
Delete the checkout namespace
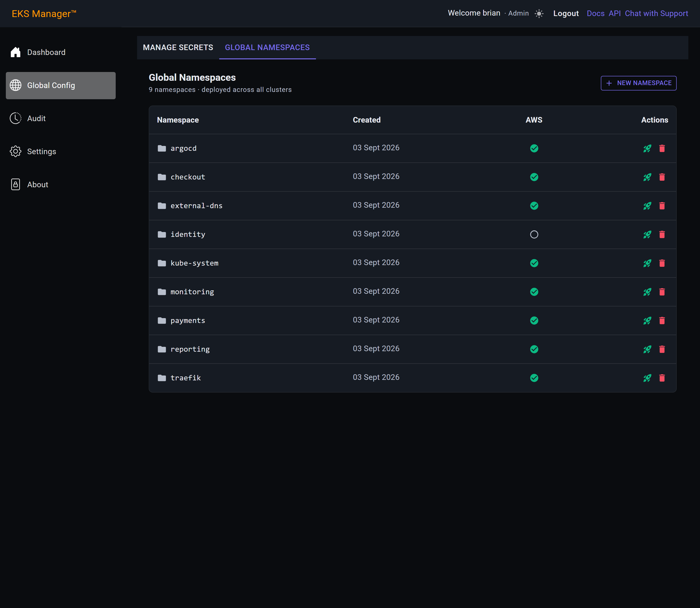click(x=662, y=177)
